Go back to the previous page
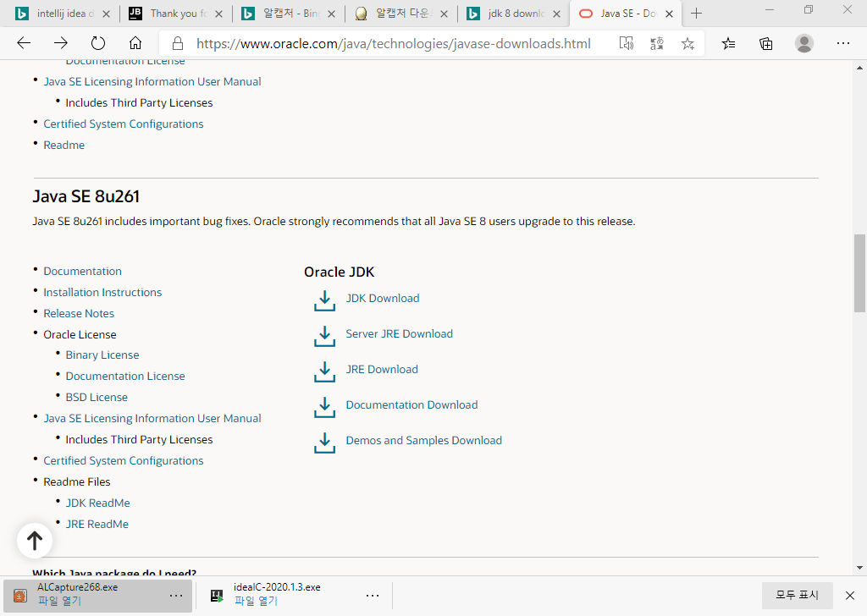The image size is (867, 616). tap(24, 43)
